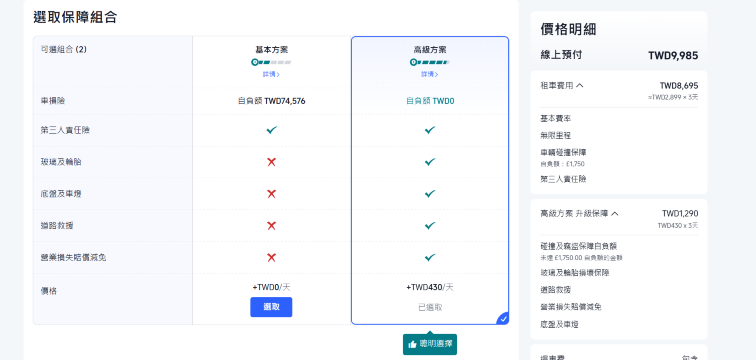Click the 價格 row label

(x=49, y=291)
